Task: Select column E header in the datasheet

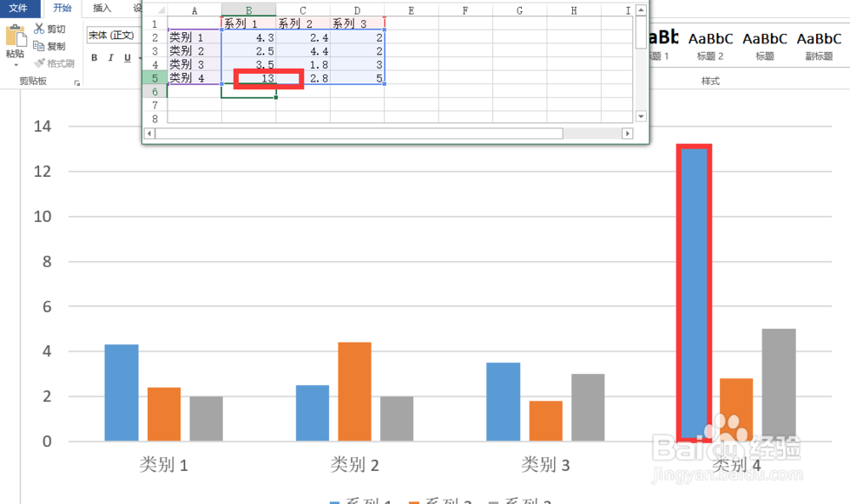Action: point(411,10)
